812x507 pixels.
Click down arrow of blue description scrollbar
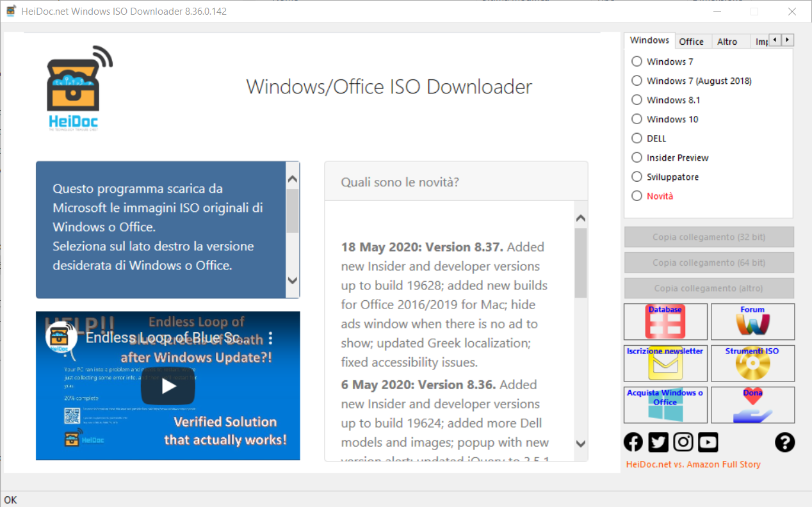coord(293,280)
